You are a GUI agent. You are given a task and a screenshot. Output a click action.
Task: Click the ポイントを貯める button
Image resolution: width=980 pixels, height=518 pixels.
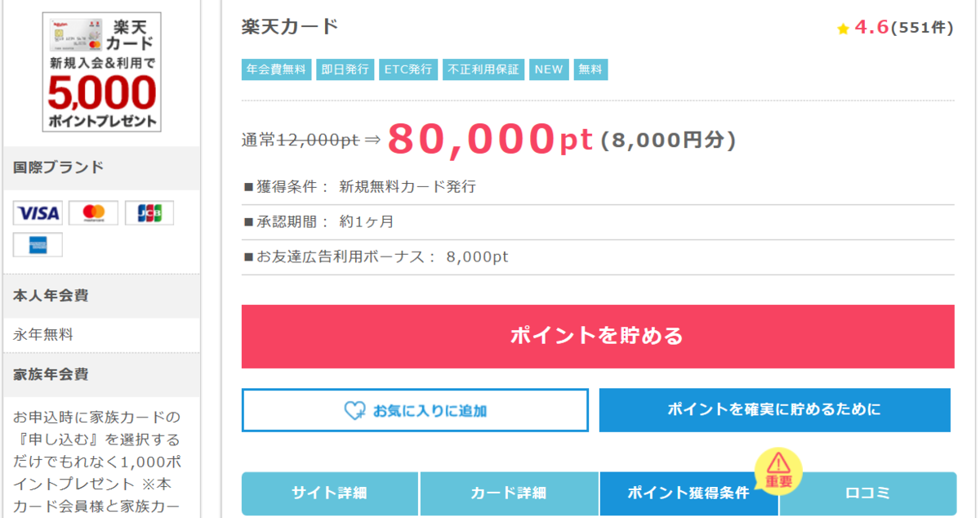[596, 336]
